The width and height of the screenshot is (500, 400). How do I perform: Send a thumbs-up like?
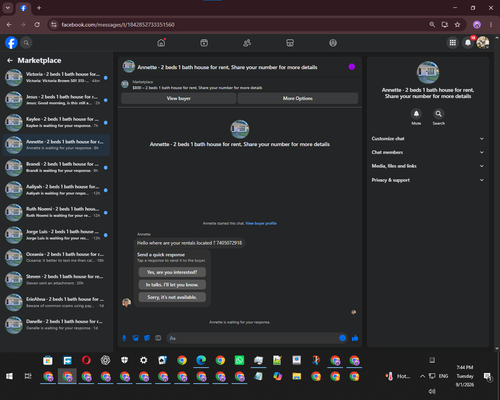point(355,338)
